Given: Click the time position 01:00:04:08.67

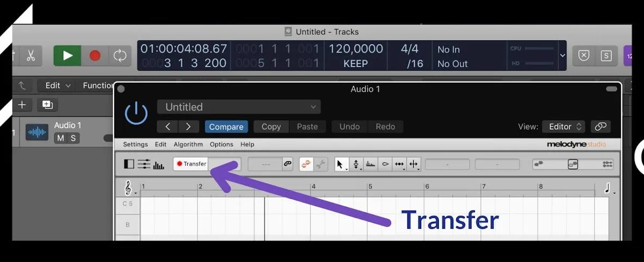Looking at the screenshot, I should [x=184, y=49].
